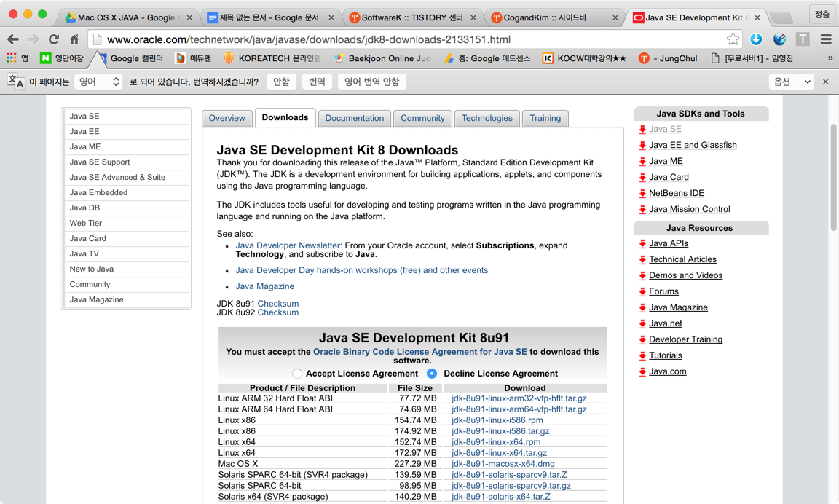This screenshot has height=504, width=839.
Task: Open NetBeans IDE in right sidebar
Action: (x=677, y=193)
